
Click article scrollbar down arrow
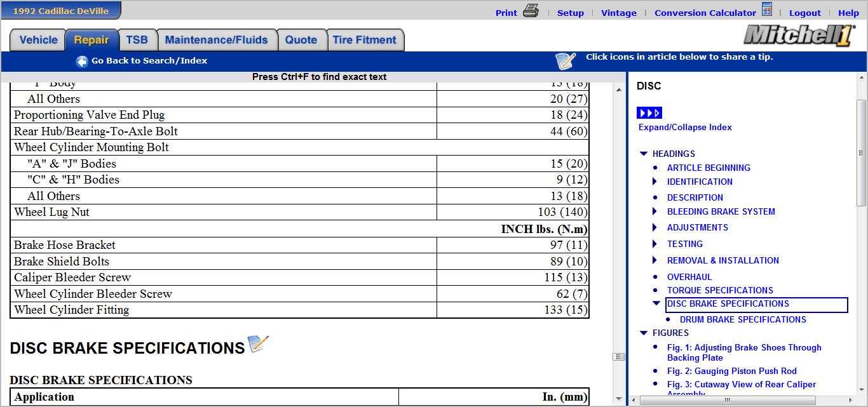pyautogui.click(x=619, y=399)
